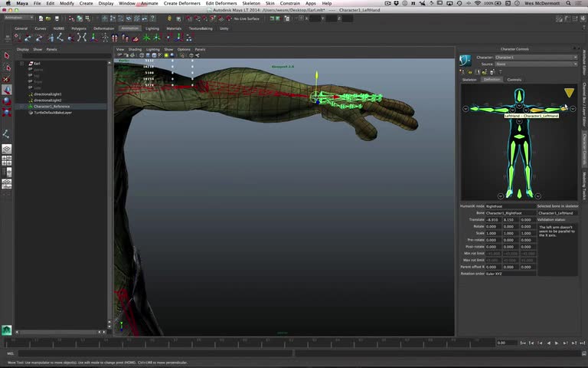Image resolution: width=588 pixels, height=368 pixels.
Task: Click the Play forwards button
Action: pyautogui.click(x=557, y=343)
